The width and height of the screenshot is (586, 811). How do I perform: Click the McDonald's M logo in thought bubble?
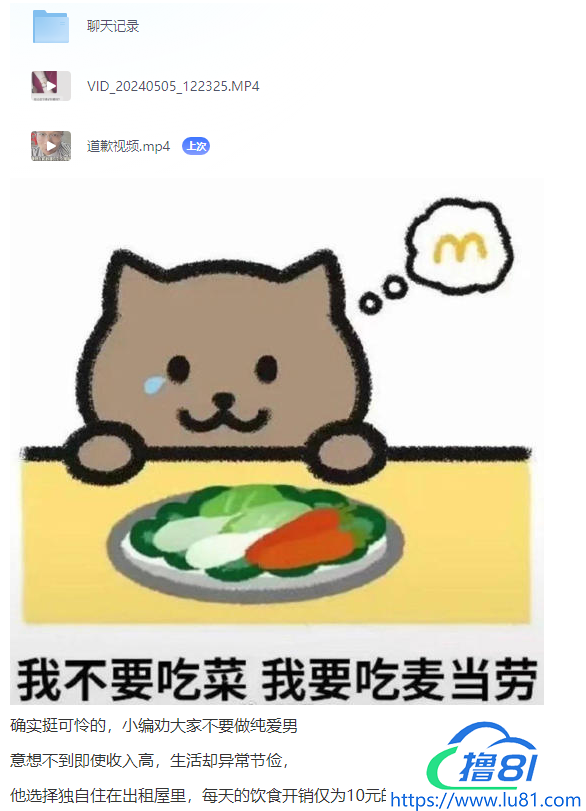pos(459,247)
